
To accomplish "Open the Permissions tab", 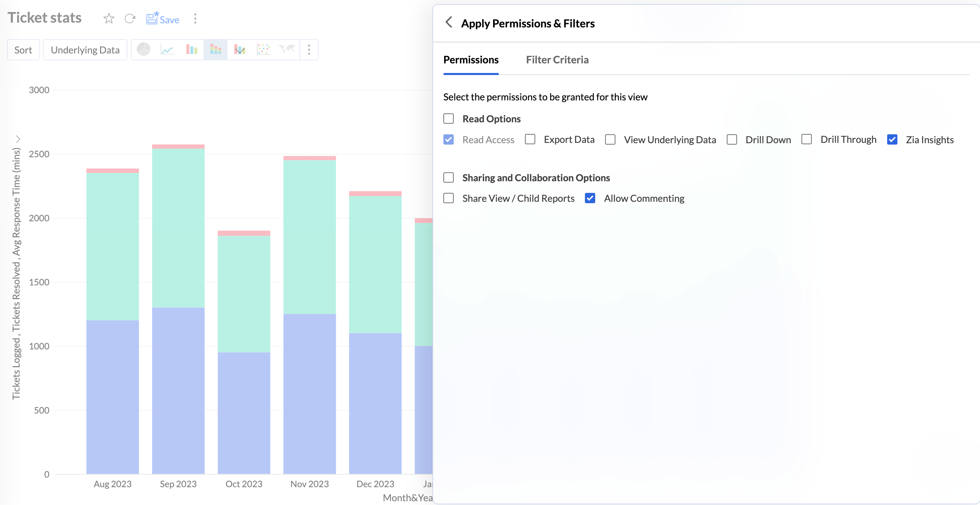I will (470, 60).
